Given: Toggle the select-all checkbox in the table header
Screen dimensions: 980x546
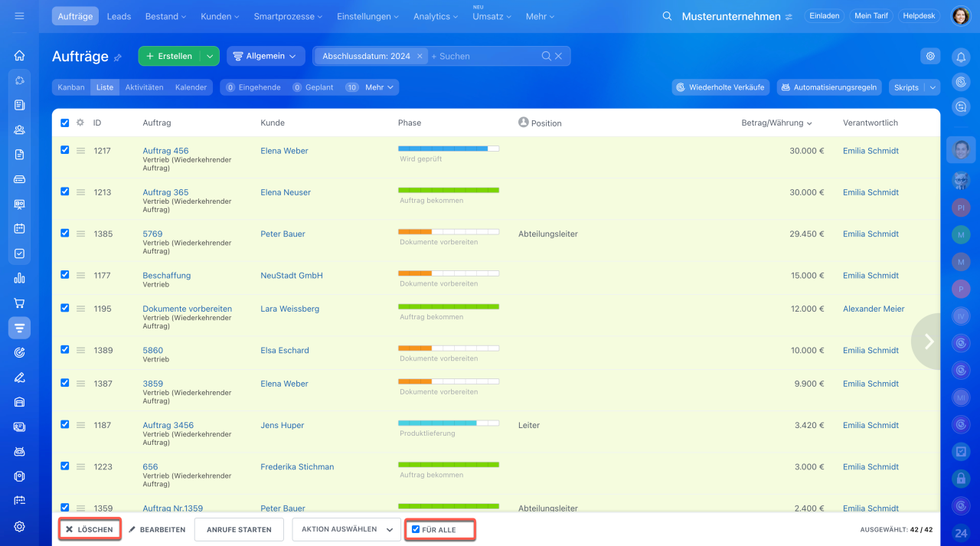Looking at the screenshot, I should pos(64,123).
